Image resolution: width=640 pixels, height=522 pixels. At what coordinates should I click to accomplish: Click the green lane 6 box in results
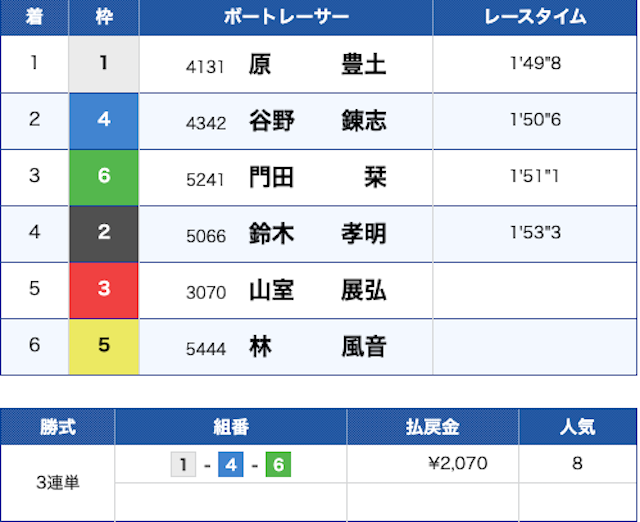(104, 177)
